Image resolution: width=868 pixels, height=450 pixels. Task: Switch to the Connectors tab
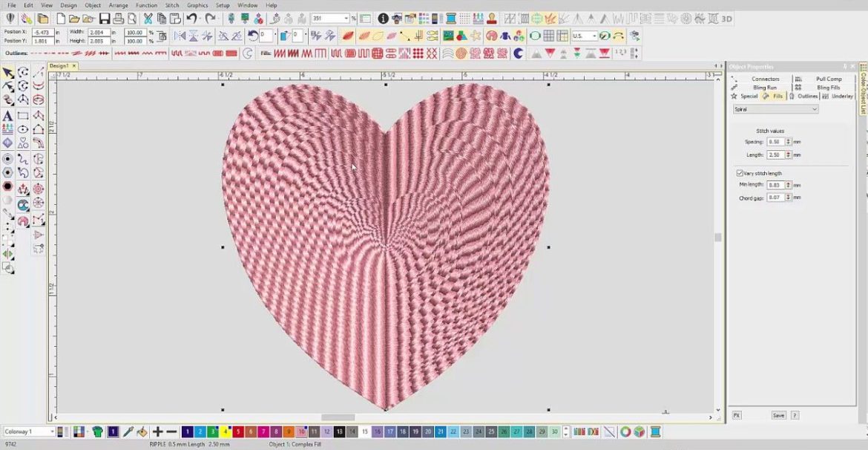point(761,79)
